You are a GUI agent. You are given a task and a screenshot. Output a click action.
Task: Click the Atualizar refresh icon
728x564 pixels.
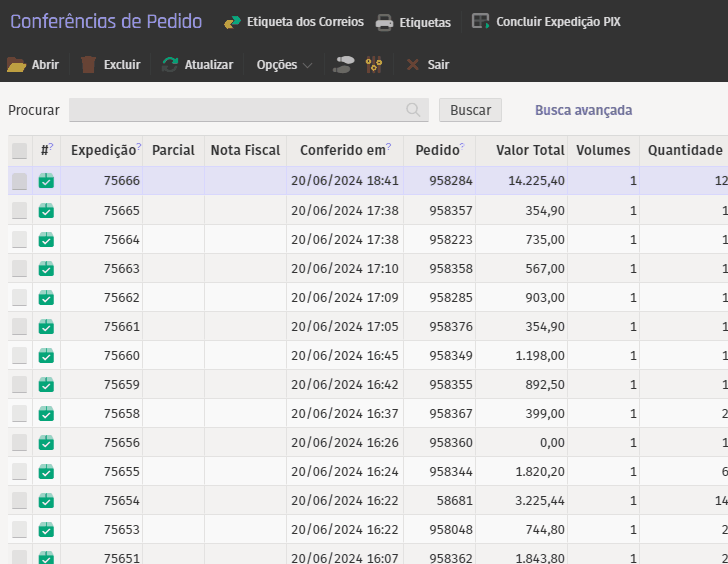point(170,65)
